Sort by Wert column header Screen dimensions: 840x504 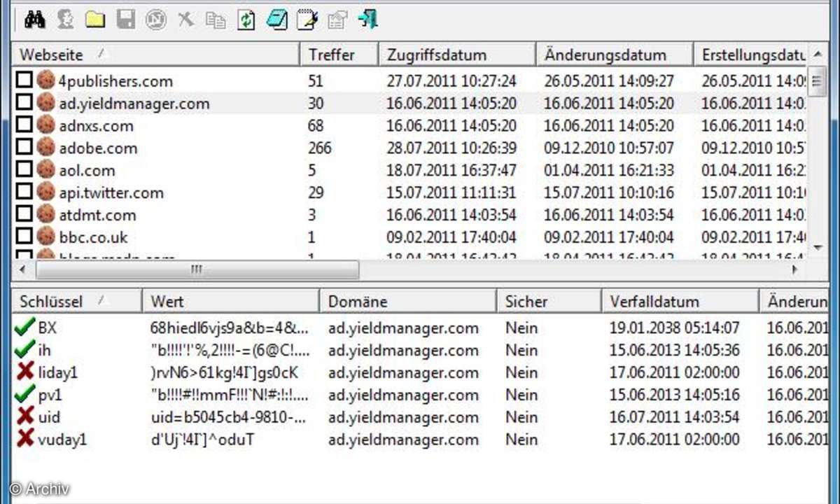tap(231, 302)
